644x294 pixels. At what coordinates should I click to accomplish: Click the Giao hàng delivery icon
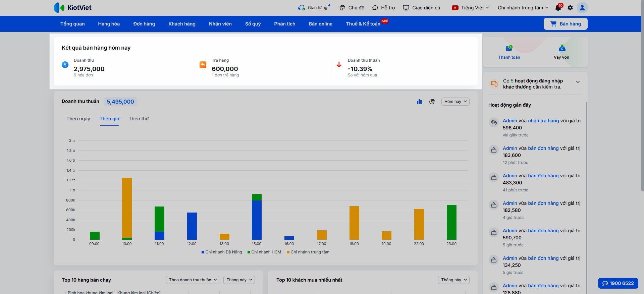(x=302, y=8)
